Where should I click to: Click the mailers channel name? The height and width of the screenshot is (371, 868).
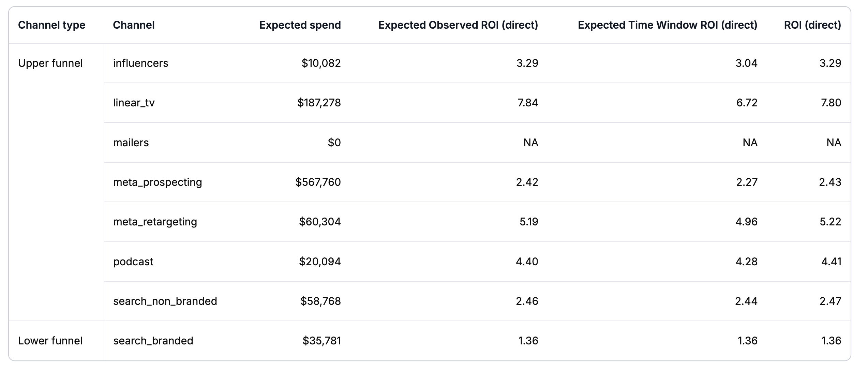[131, 143]
